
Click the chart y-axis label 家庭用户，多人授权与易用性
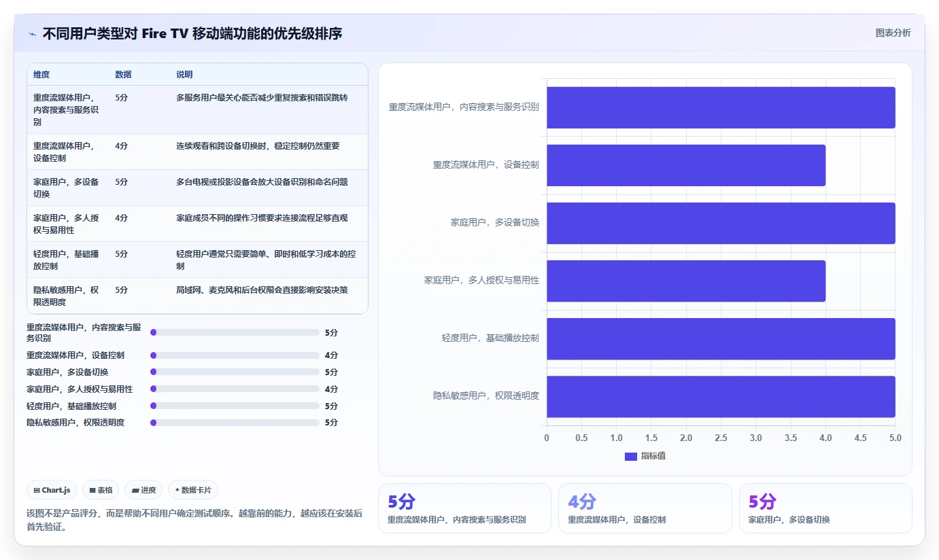[481, 280]
